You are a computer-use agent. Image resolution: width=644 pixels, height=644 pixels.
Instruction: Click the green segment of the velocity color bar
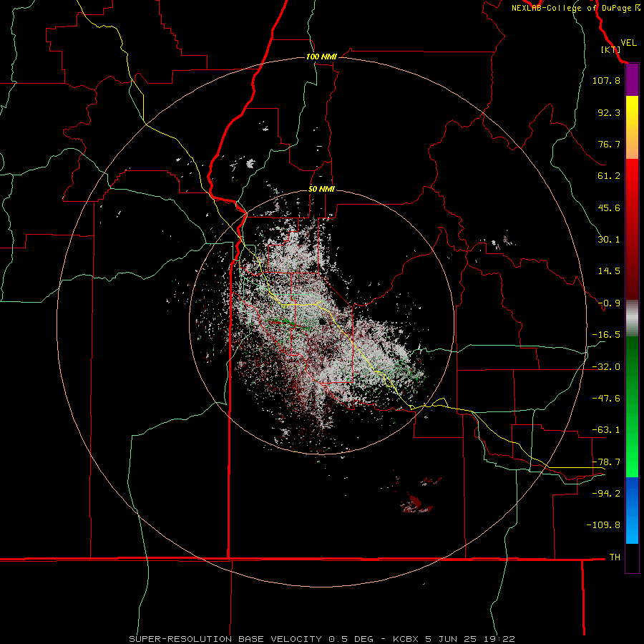632,406
